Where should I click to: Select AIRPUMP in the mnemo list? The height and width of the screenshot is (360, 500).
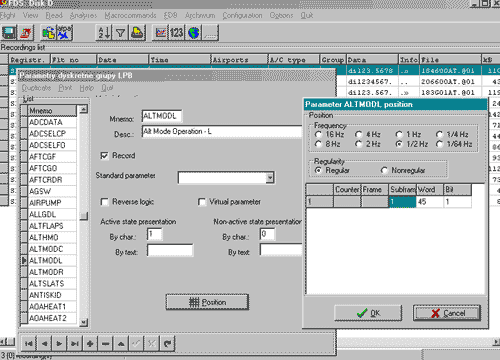click(52, 203)
